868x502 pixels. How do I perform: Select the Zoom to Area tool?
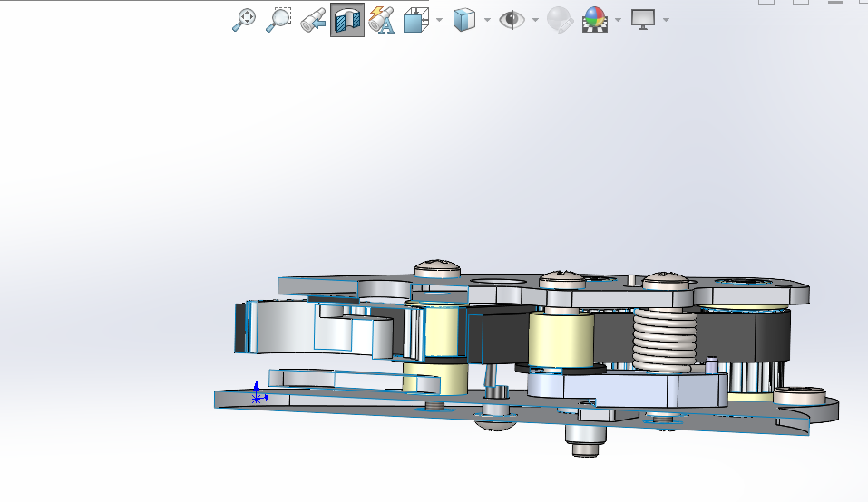pyautogui.click(x=278, y=19)
